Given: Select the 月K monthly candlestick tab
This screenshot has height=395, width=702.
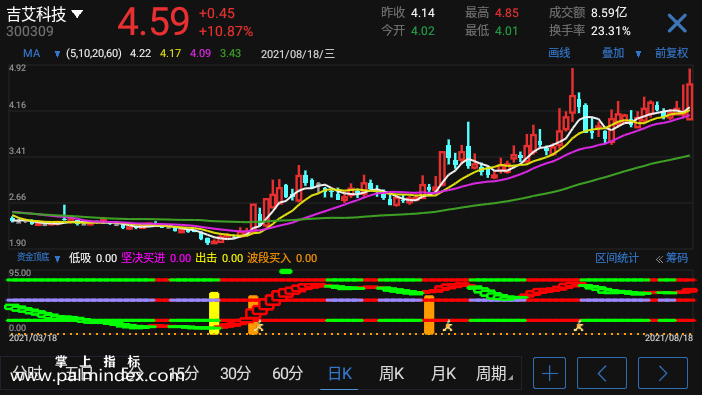Looking at the screenshot, I should pos(443,373).
